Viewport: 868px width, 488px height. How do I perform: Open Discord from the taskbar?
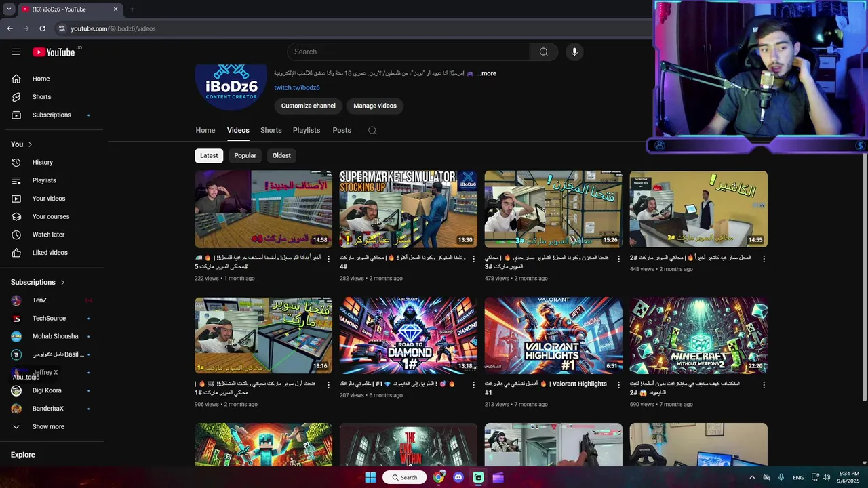[x=458, y=477]
